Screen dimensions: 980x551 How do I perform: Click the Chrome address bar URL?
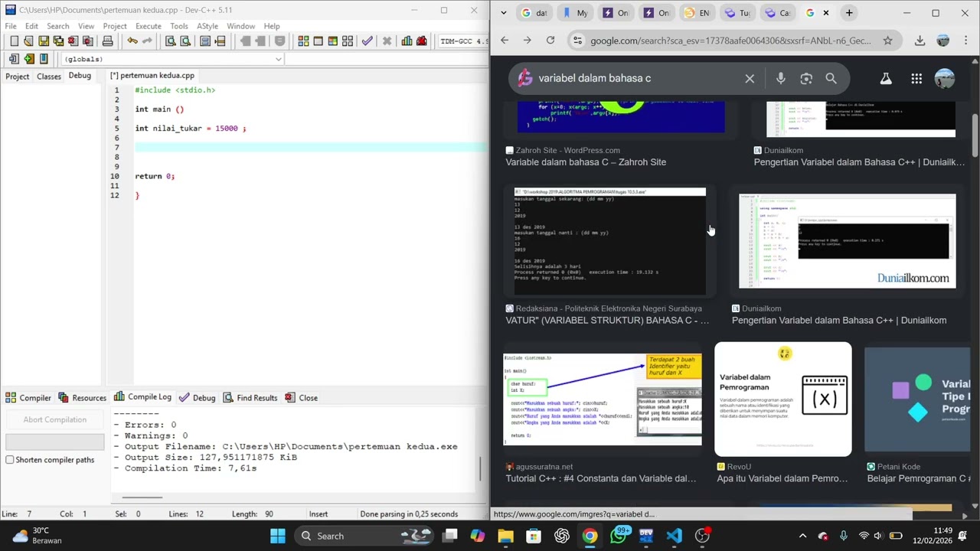pyautogui.click(x=730, y=41)
